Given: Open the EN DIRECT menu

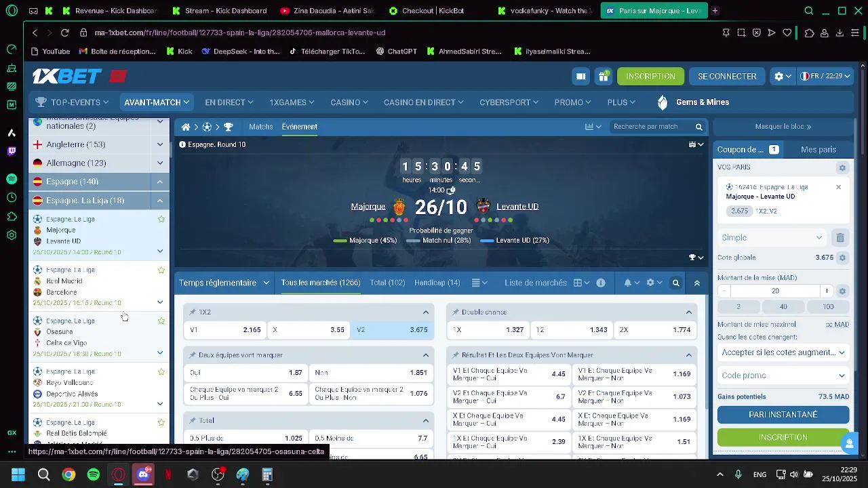Looking at the screenshot, I should (x=229, y=102).
